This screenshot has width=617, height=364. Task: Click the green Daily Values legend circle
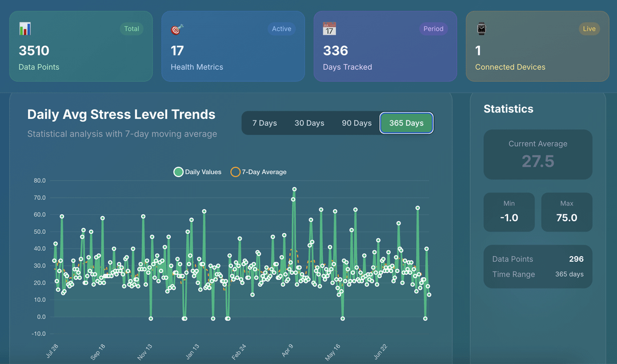pyautogui.click(x=178, y=172)
